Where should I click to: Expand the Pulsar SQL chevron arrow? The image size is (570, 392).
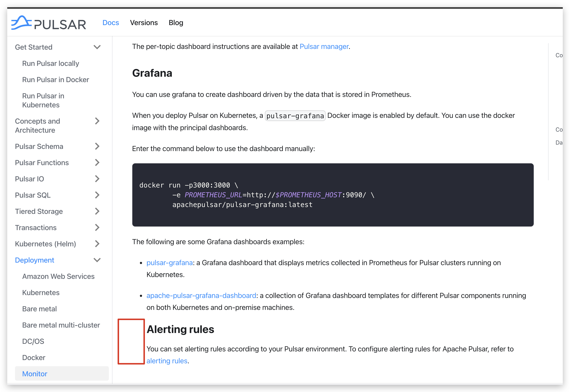[97, 195]
